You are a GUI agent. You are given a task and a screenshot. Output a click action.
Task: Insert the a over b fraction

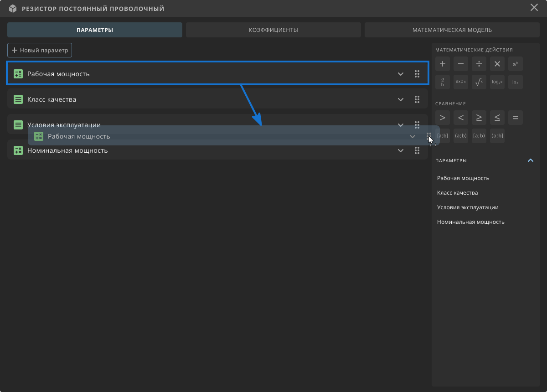443,82
